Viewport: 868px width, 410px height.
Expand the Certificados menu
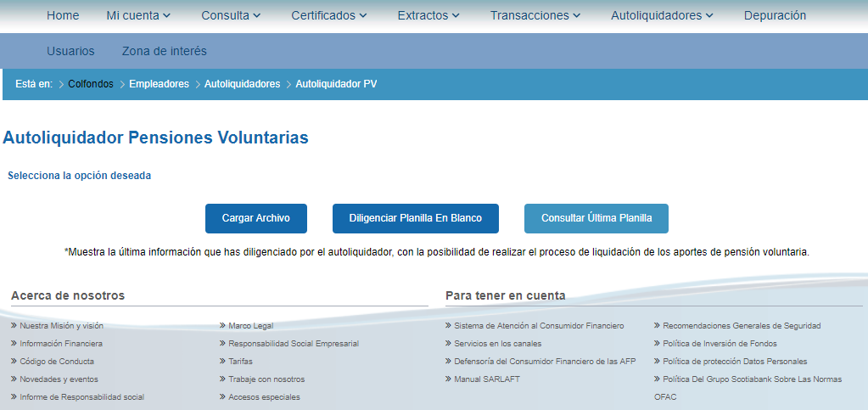tap(328, 15)
